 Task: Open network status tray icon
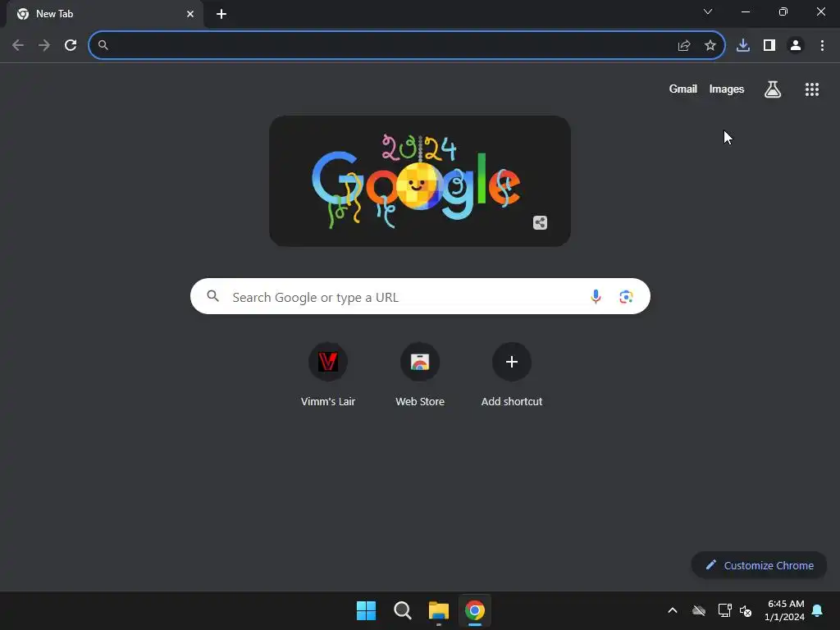coord(725,610)
